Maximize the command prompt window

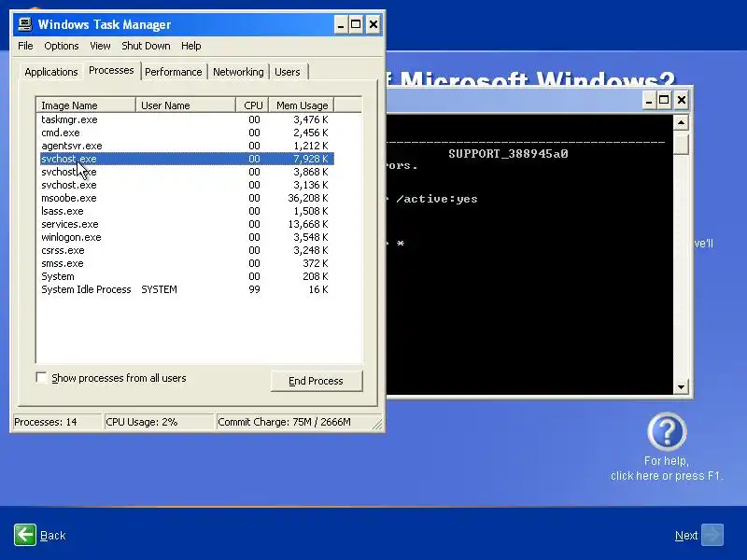664,100
